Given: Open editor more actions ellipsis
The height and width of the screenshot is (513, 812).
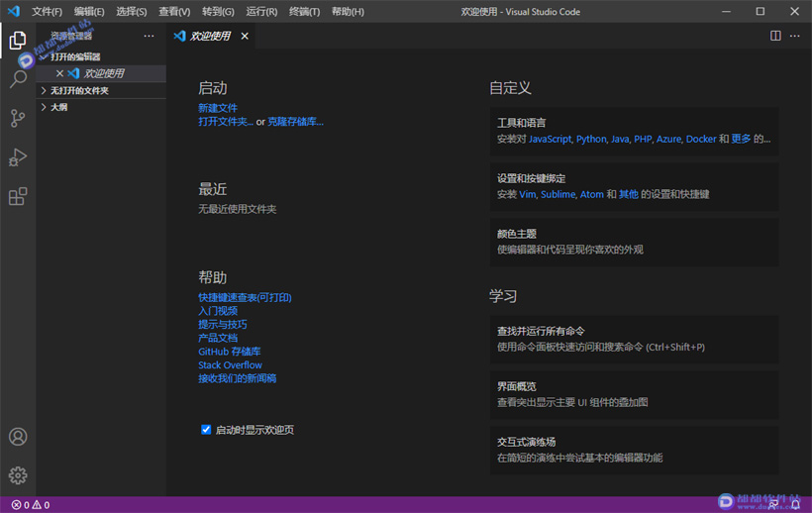Looking at the screenshot, I should click(x=795, y=36).
